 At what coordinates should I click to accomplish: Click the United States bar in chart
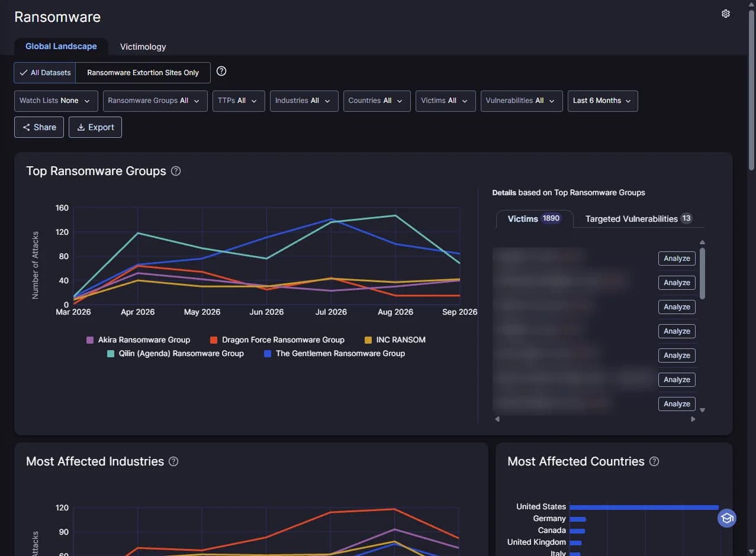(644, 507)
